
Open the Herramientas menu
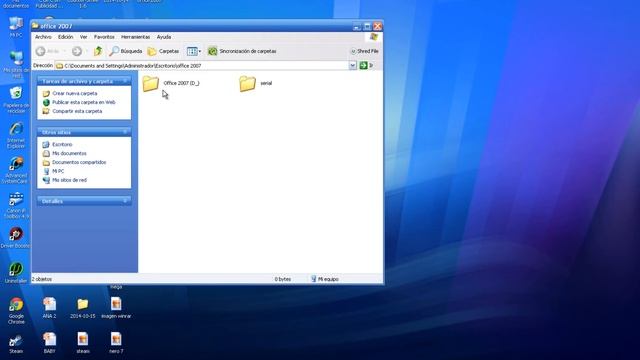click(x=136, y=37)
